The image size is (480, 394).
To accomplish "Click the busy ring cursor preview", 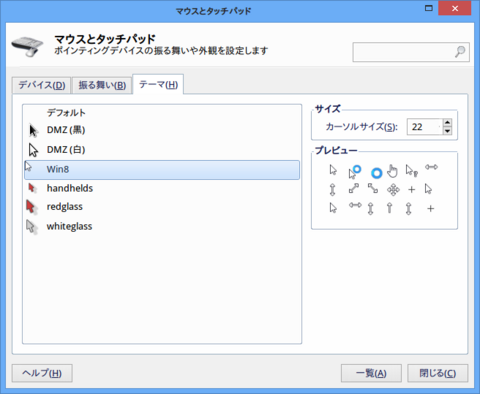I will (377, 173).
